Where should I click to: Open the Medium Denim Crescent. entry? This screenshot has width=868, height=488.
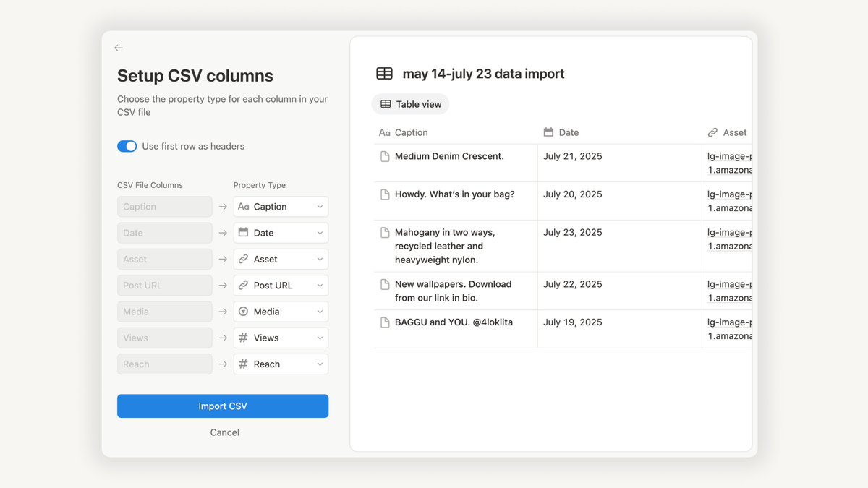[x=449, y=156]
